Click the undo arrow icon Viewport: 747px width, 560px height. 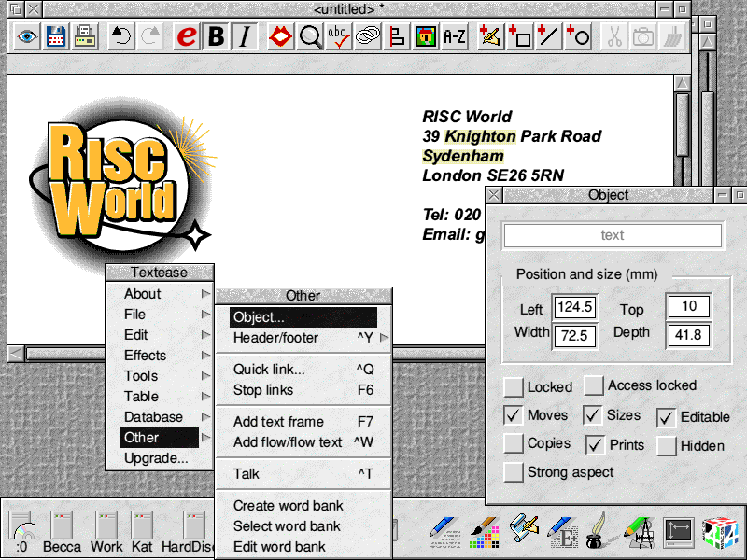point(120,37)
